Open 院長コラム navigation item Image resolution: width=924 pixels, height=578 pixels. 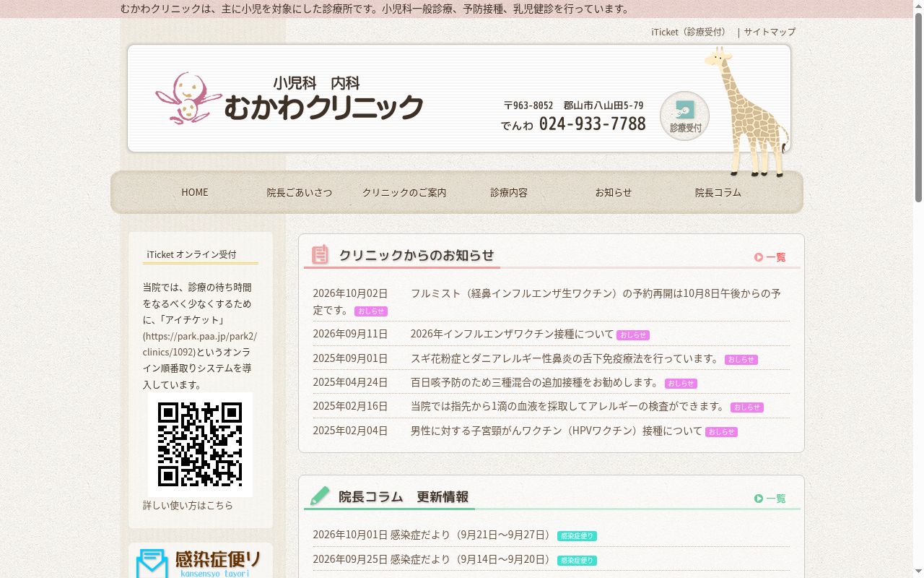pyautogui.click(x=718, y=192)
